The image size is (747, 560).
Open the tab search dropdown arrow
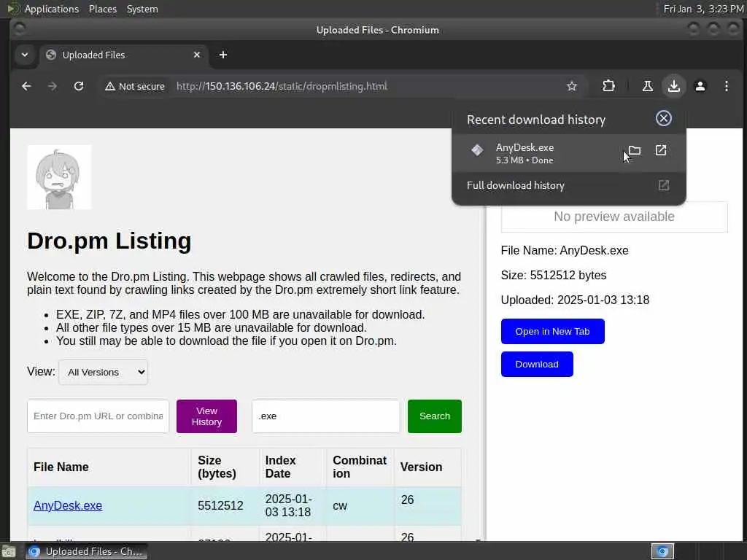click(x=25, y=55)
